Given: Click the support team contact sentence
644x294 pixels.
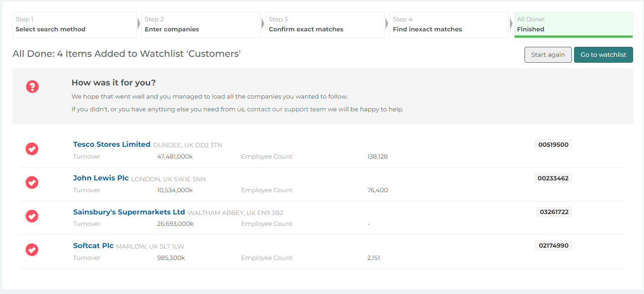Looking at the screenshot, I should coord(238,109).
